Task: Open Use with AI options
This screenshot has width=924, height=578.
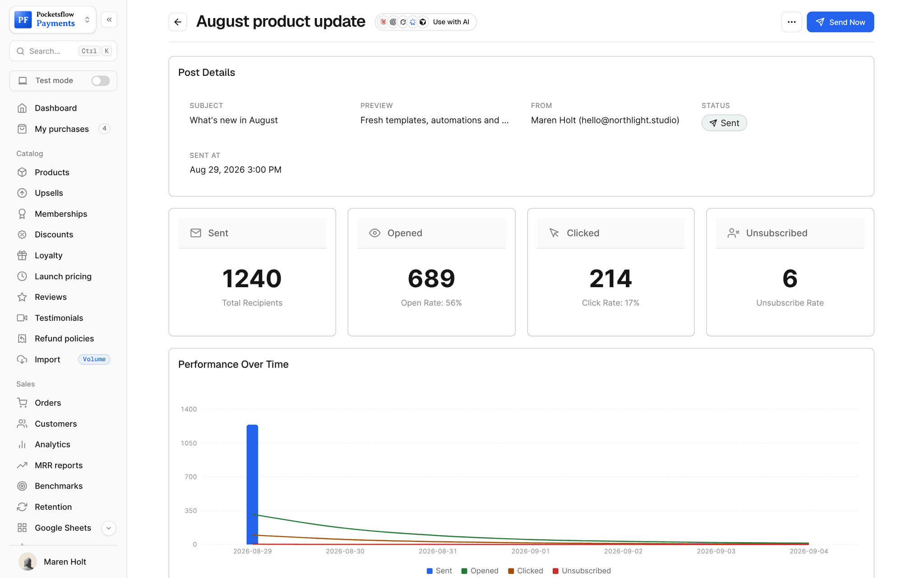Action: pyautogui.click(x=425, y=22)
